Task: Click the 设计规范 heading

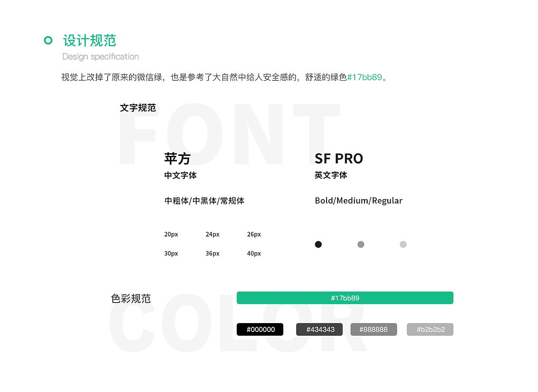Action: [x=90, y=40]
